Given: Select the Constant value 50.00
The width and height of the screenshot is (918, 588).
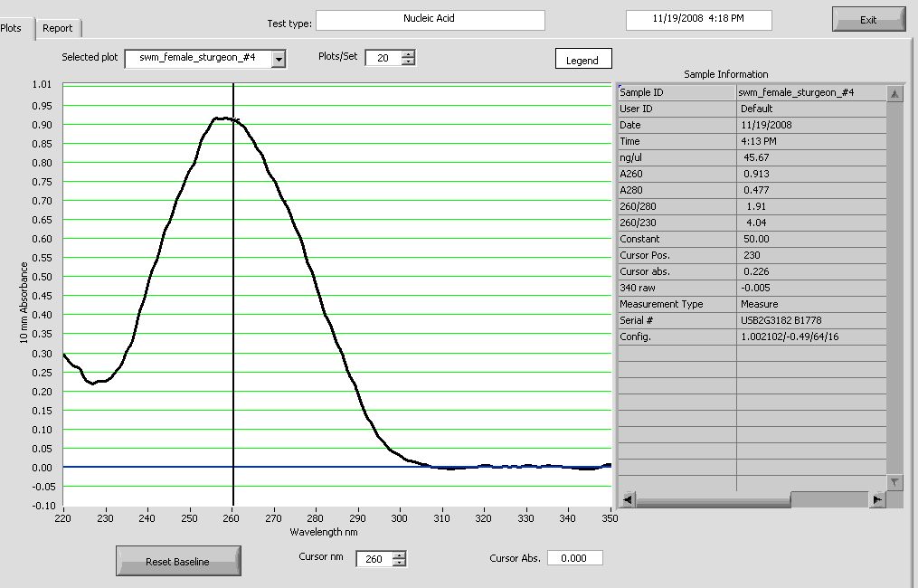Looking at the screenshot, I should point(756,239).
